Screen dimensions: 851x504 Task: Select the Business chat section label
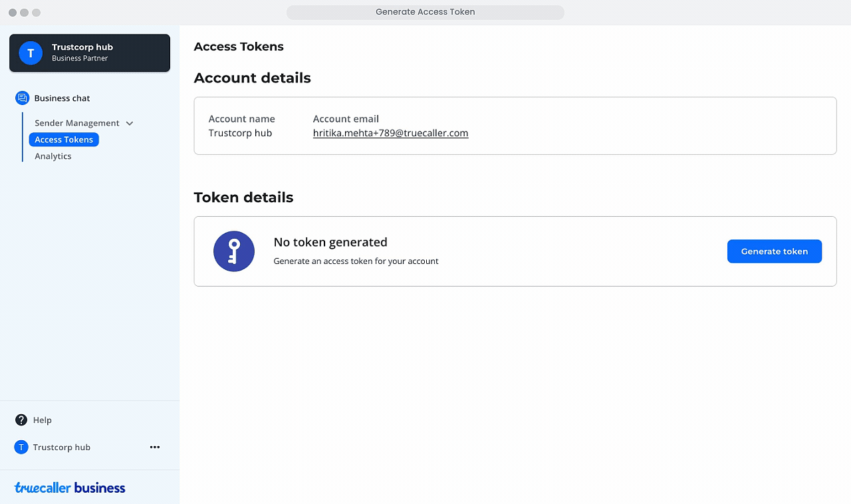pyautogui.click(x=62, y=98)
